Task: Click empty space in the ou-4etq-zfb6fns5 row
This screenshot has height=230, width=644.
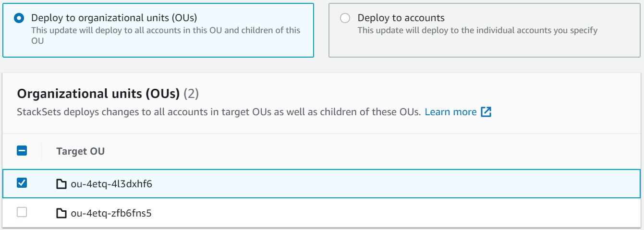Action: click(x=384, y=213)
